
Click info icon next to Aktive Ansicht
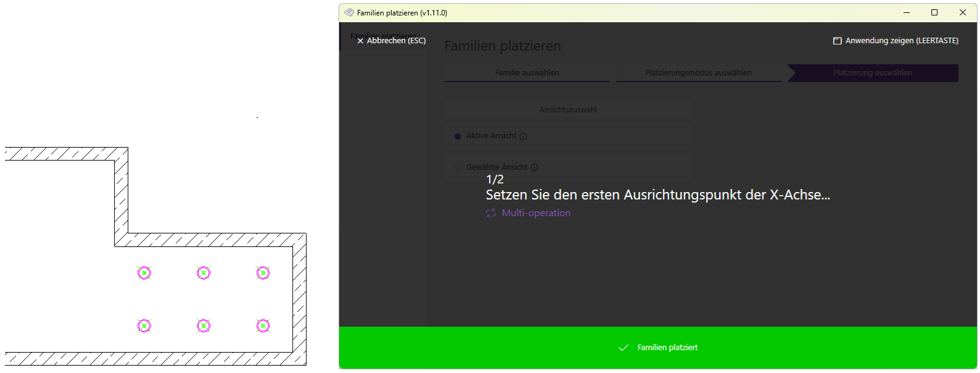523,136
